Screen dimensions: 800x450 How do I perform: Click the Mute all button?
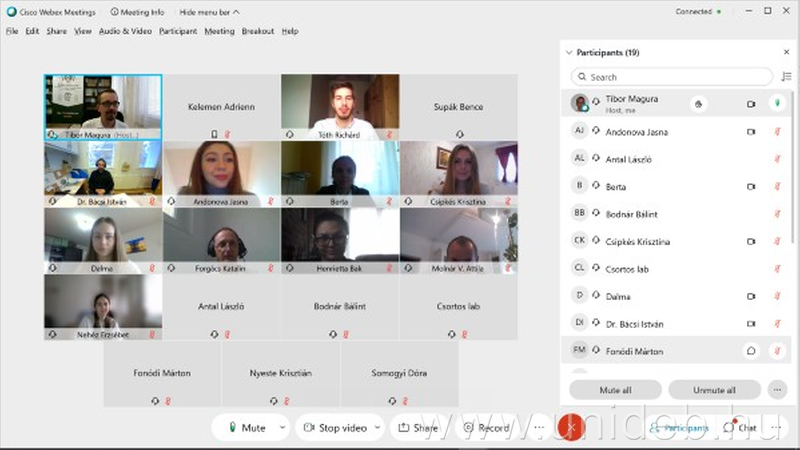click(615, 390)
